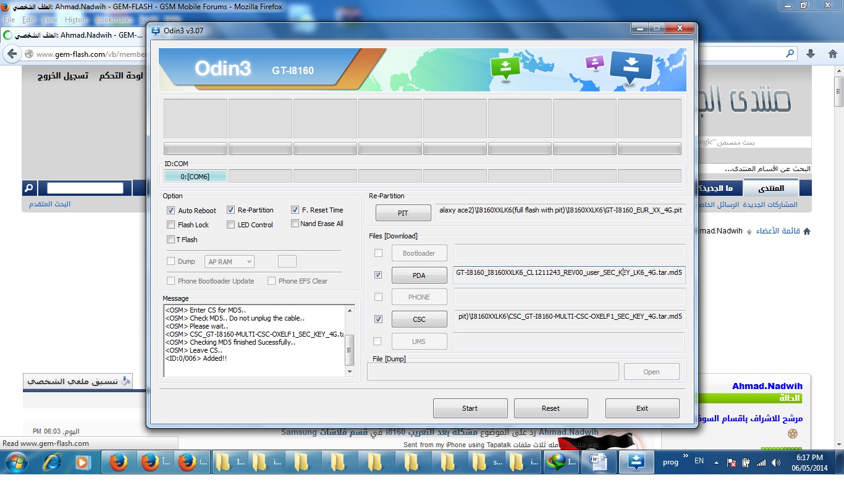Click the power plug tray icon
Image resolution: width=844 pixels, height=504 pixels.
point(746,462)
